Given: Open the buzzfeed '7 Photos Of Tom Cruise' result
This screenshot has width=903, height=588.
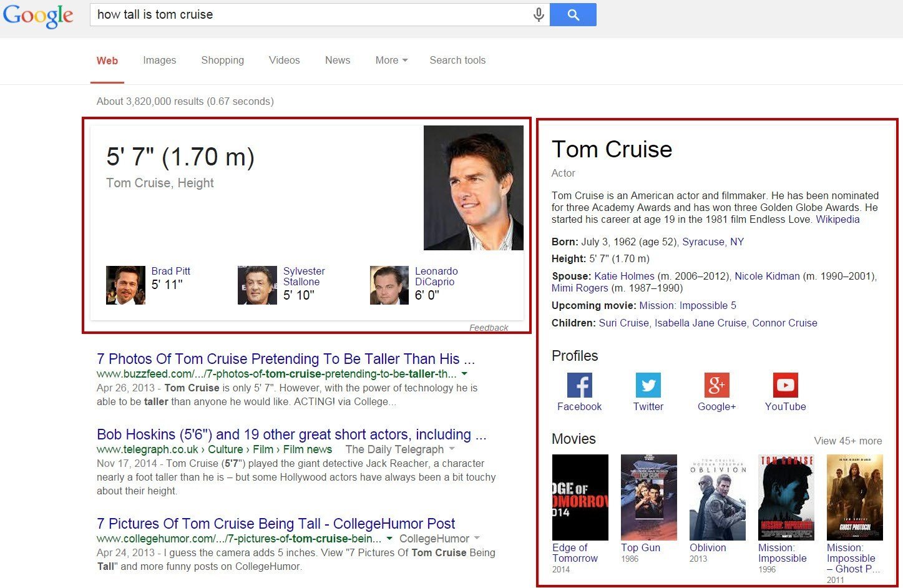Looking at the screenshot, I should tap(286, 359).
